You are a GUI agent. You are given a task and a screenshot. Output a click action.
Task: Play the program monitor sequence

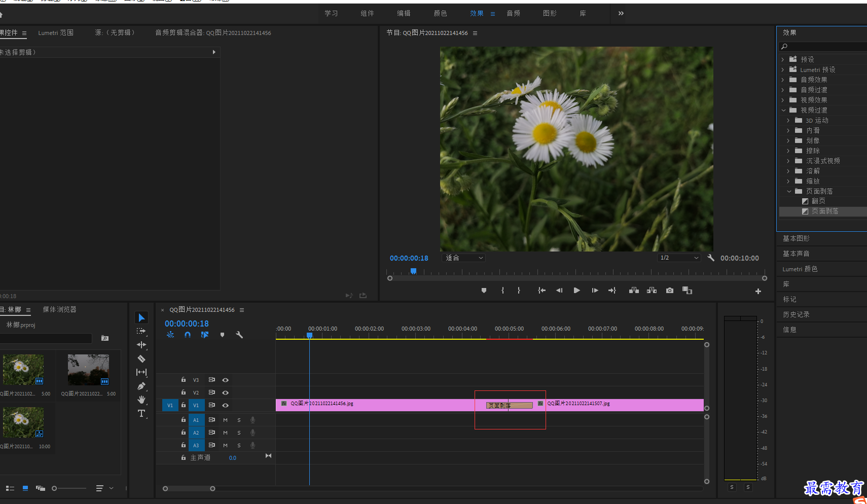576,291
